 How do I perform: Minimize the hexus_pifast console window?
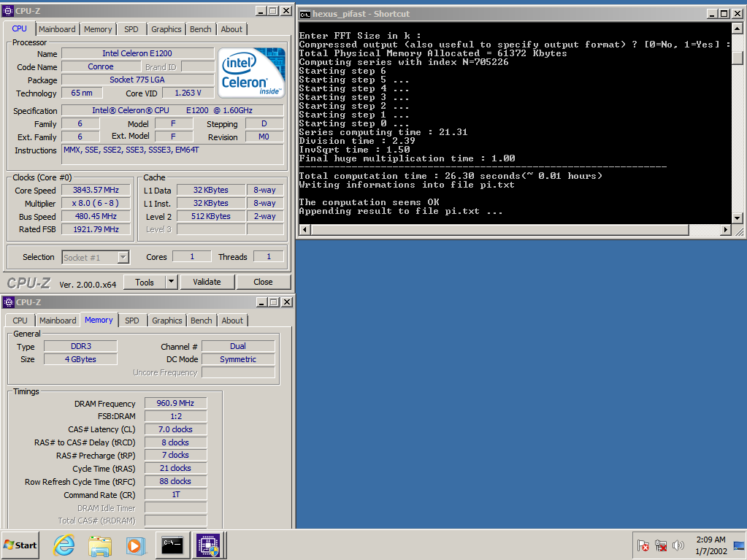pyautogui.click(x=711, y=14)
